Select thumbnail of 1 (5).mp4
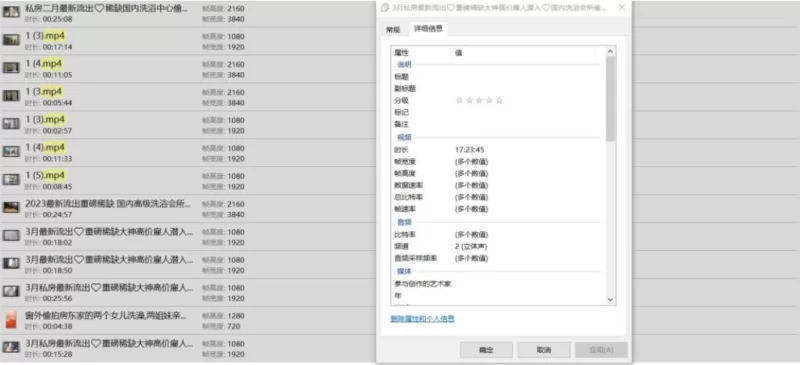The image size is (800, 365). [11, 179]
